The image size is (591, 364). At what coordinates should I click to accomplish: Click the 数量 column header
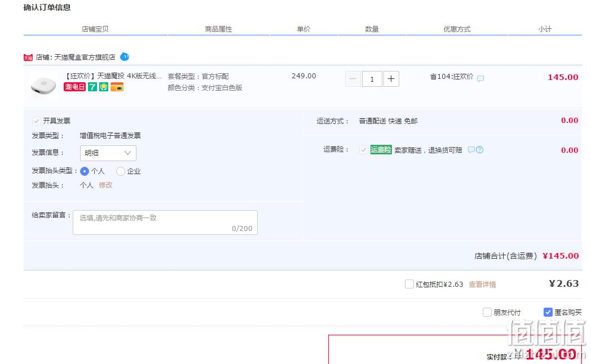[372, 29]
